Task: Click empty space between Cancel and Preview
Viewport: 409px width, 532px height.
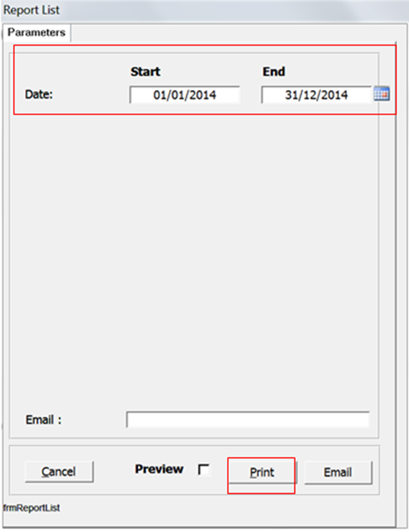Action: click(x=114, y=471)
